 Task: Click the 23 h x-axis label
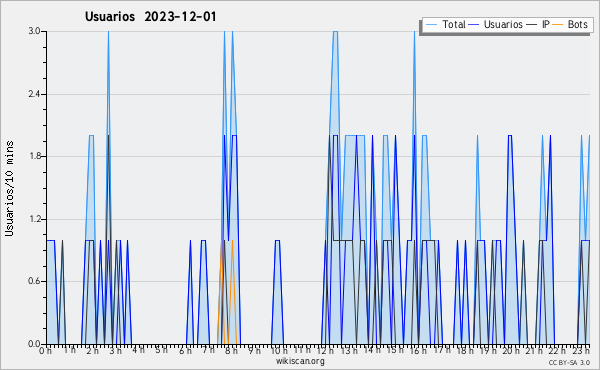click(581, 351)
